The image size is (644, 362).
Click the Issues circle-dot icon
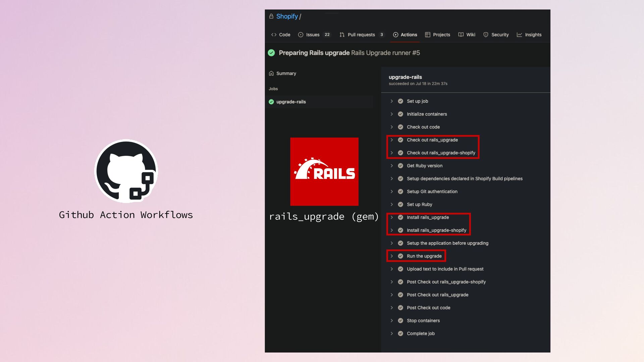[x=301, y=35]
